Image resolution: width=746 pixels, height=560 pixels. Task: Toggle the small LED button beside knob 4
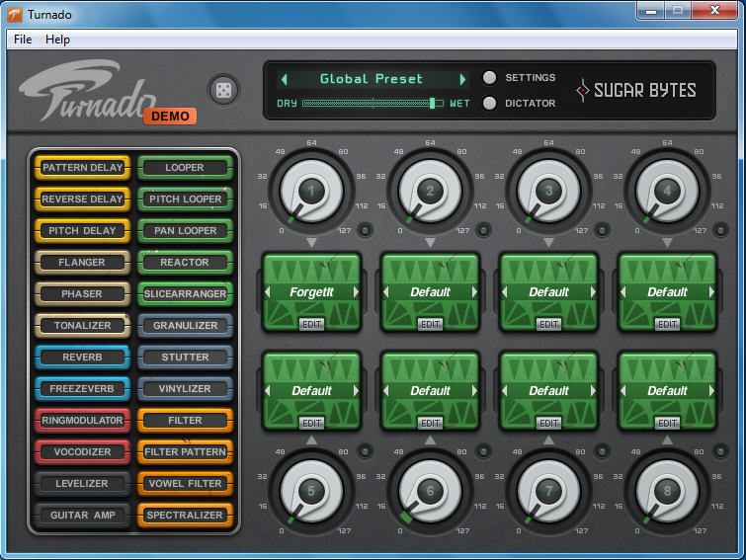click(x=720, y=230)
